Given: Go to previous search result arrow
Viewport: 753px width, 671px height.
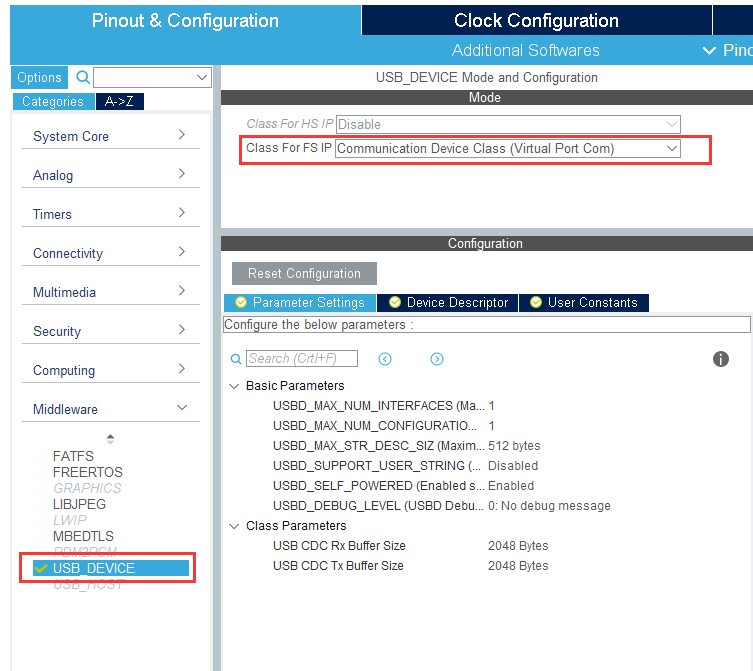Looking at the screenshot, I should (385, 359).
